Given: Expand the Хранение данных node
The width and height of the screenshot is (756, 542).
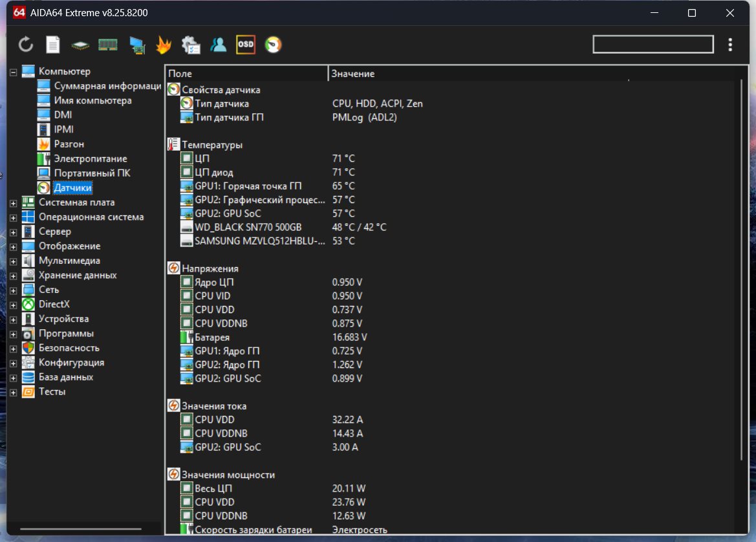Looking at the screenshot, I should [x=14, y=276].
